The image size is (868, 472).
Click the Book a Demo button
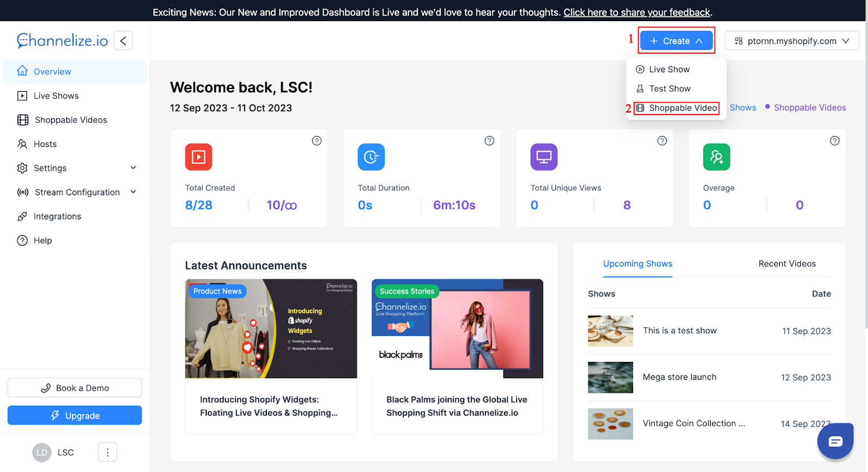click(75, 388)
